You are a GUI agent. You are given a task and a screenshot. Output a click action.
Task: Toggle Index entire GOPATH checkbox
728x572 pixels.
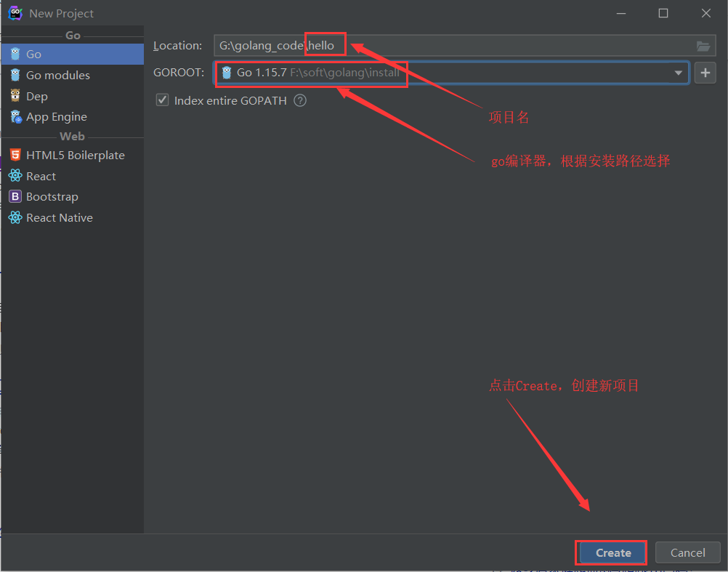coord(162,100)
